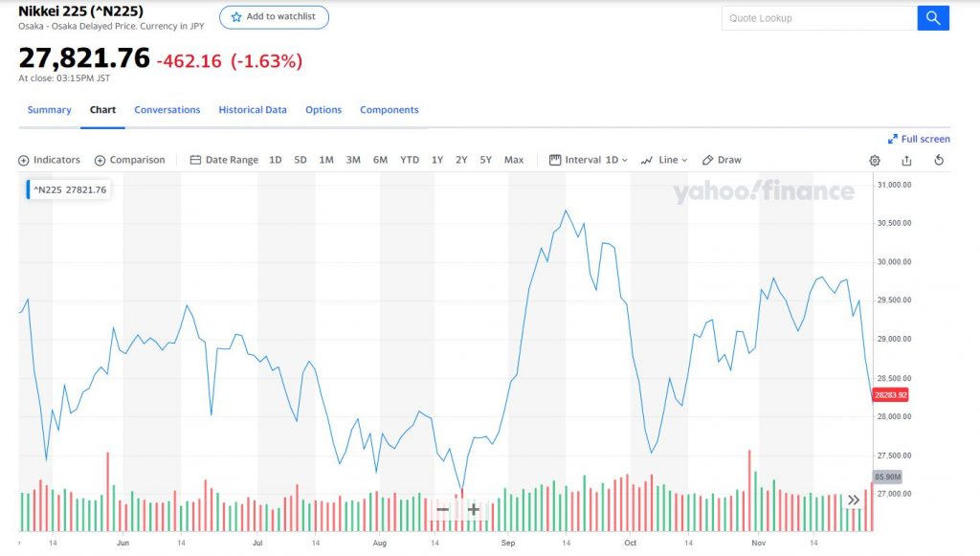Viewport: 980px width, 556px height.
Task: Click the blue search magnifier button
Action: pyautogui.click(x=933, y=18)
